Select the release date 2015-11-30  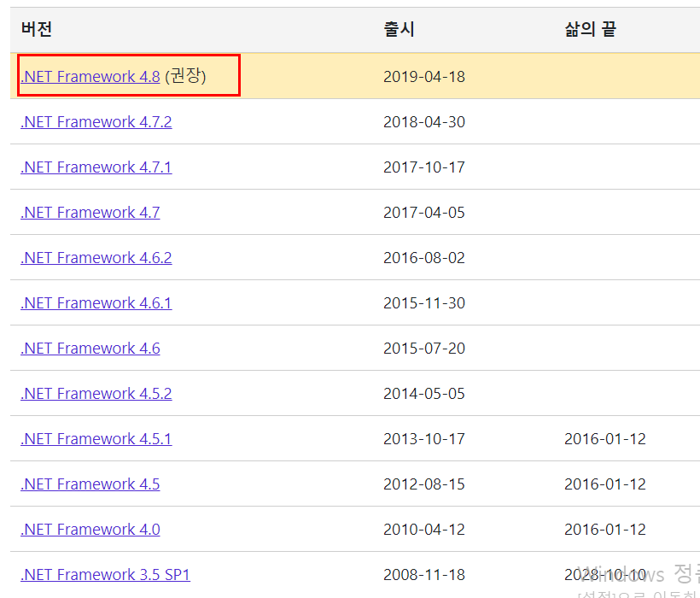point(424,303)
